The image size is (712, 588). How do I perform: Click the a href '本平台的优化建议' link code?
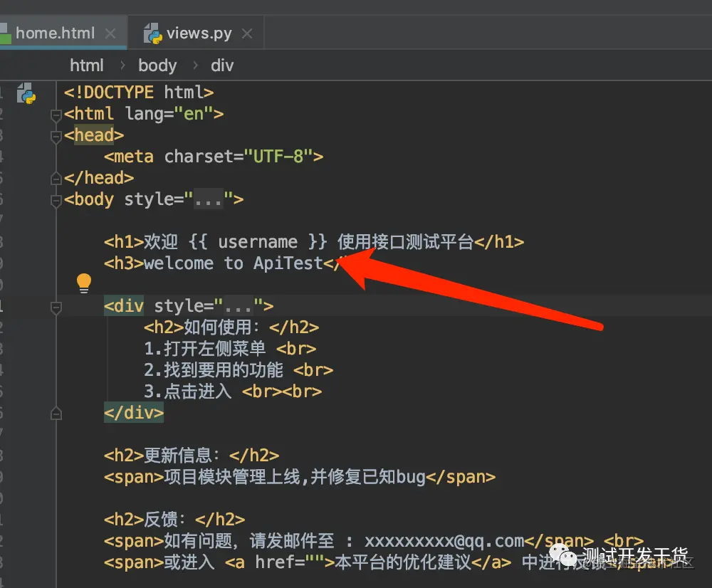coord(368,562)
